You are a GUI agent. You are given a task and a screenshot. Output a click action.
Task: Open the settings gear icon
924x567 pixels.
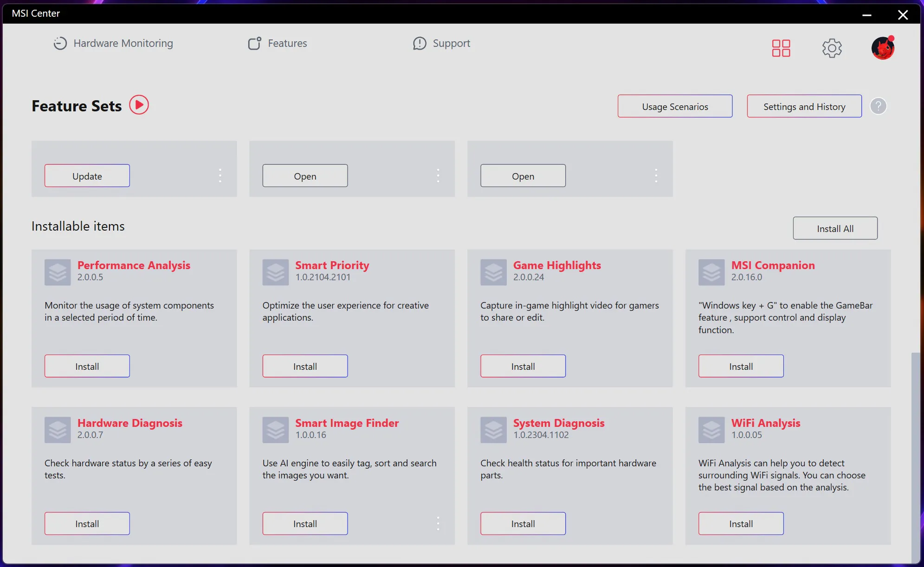click(x=832, y=48)
